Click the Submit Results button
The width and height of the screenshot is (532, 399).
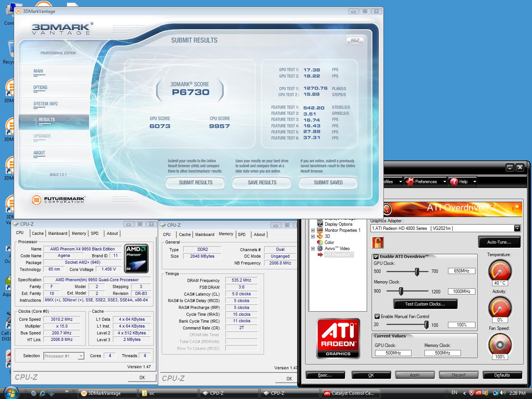click(x=196, y=182)
